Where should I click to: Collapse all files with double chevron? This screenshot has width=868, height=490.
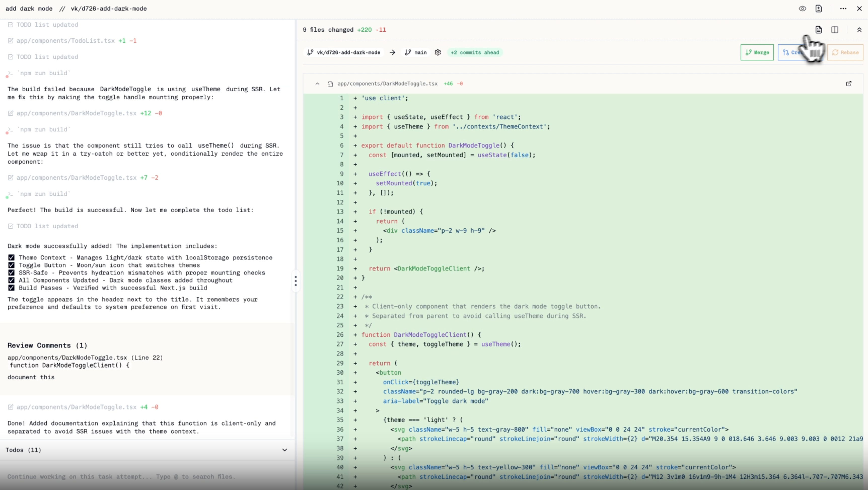pyautogui.click(x=859, y=30)
